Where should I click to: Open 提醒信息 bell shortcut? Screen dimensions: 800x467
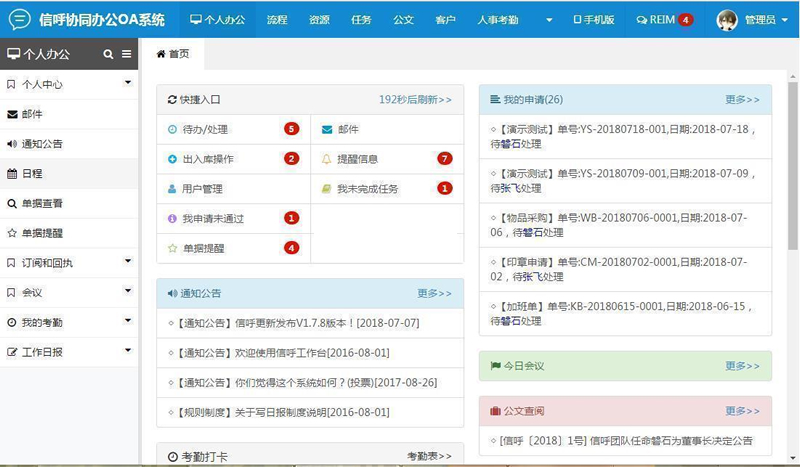(357, 159)
